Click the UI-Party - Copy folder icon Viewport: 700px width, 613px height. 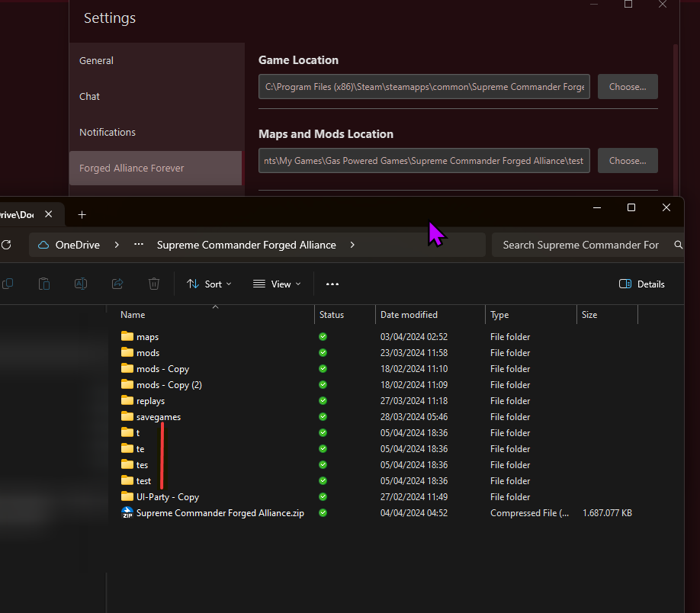click(127, 496)
